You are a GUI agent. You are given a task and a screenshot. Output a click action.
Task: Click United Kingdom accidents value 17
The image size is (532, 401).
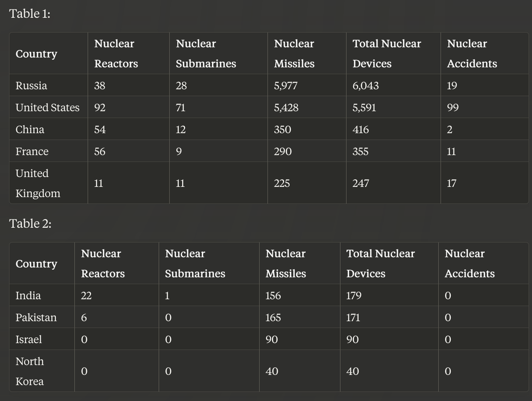(452, 183)
